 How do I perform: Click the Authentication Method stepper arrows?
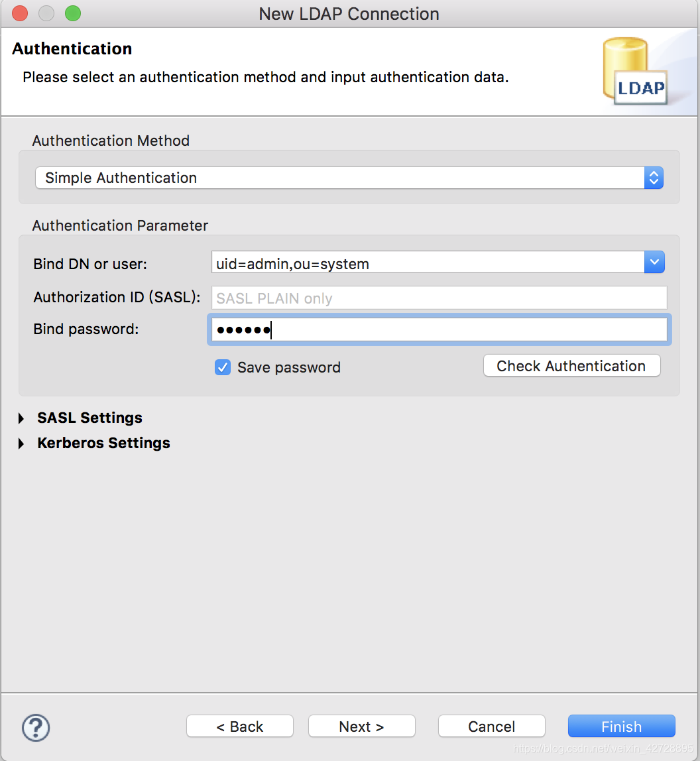[x=654, y=178]
